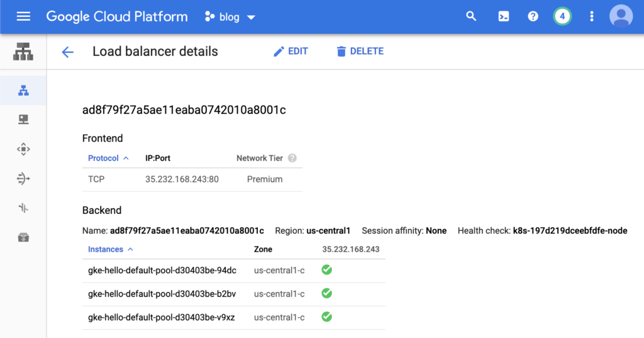Image resolution: width=644 pixels, height=338 pixels.
Task: Click the project hexagon icon beside blog
Action: pos(209,16)
